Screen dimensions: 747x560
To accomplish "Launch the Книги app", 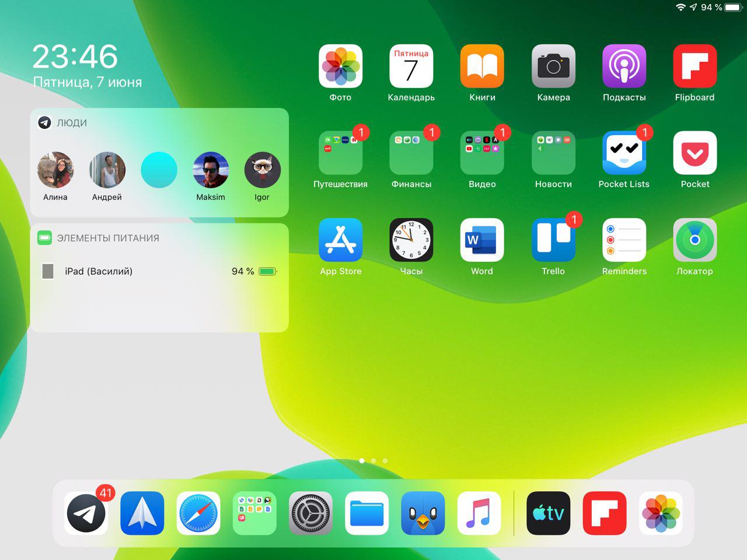I will point(482,66).
